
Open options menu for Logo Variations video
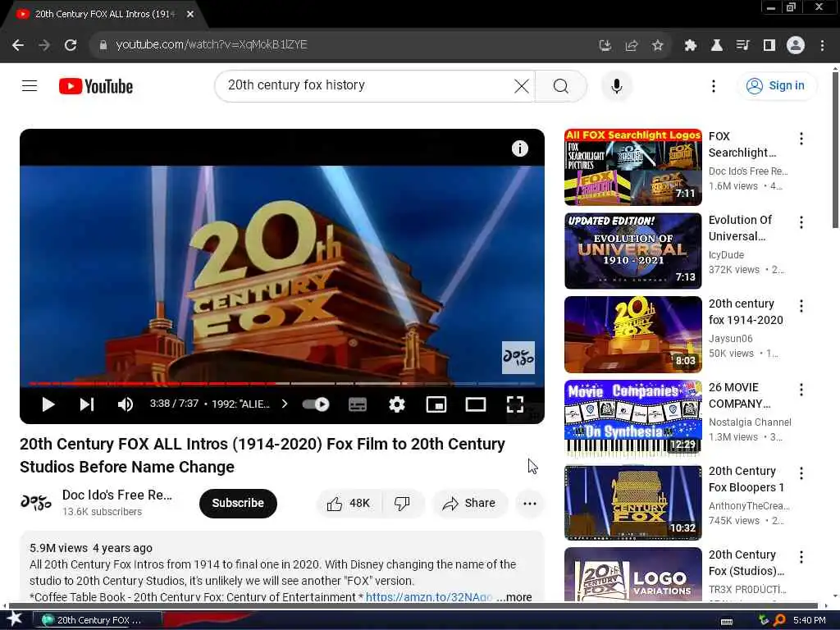(801, 557)
